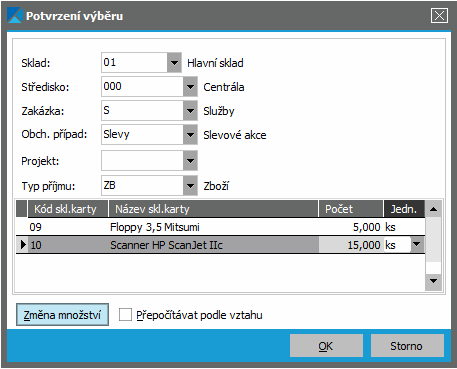Click the empty Projekt input field
The image size is (457, 369).
pyautogui.click(x=142, y=161)
